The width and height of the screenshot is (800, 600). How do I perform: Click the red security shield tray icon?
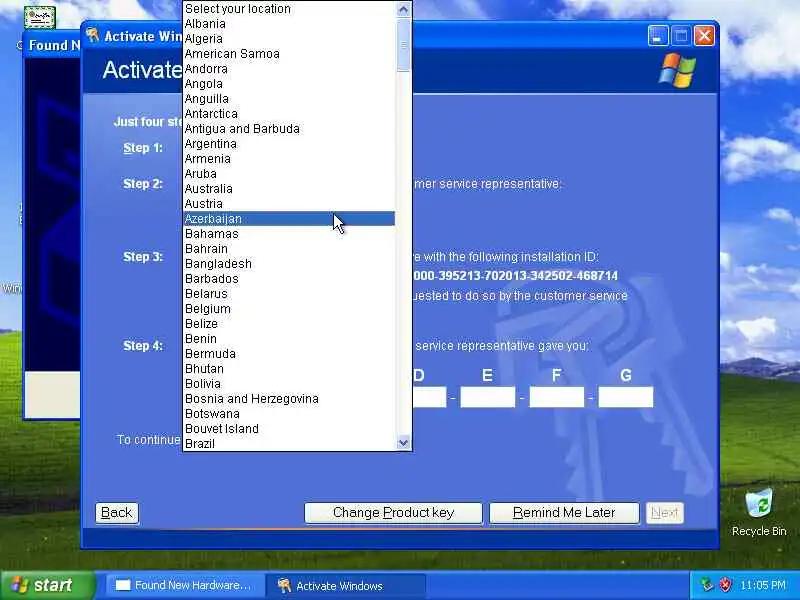(724, 585)
